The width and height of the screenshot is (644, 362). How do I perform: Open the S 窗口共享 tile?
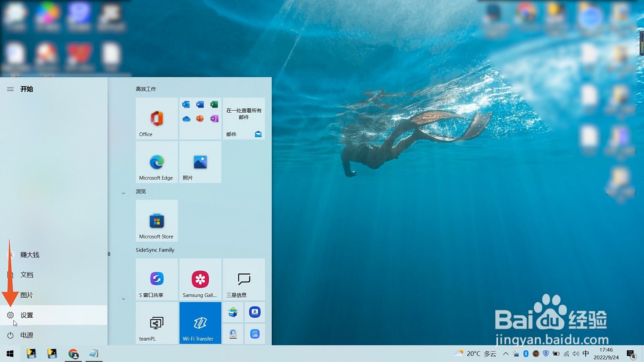157,280
